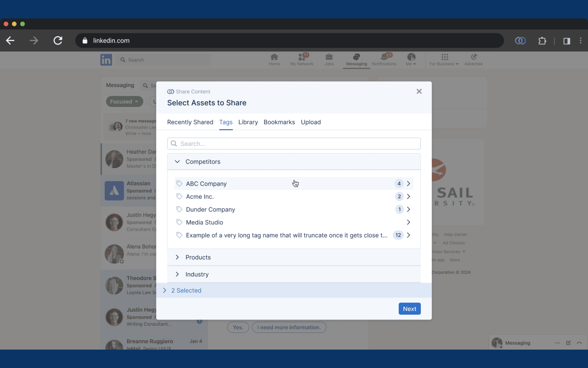Open the blue double-circle extension in browser toolbar
588x368 pixels.
pyautogui.click(x=520, y=41)
